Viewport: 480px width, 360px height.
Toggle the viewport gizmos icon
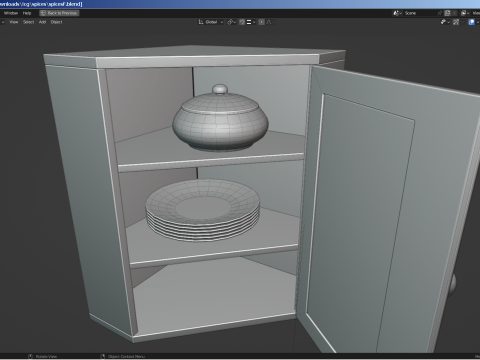pyautogui.click(x=456, y=22)
